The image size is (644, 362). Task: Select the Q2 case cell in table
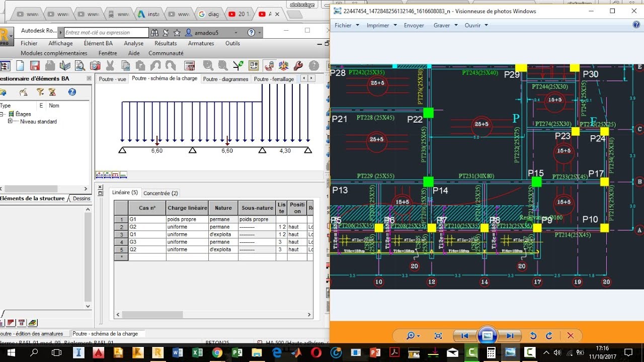click(x=146, y=249)
